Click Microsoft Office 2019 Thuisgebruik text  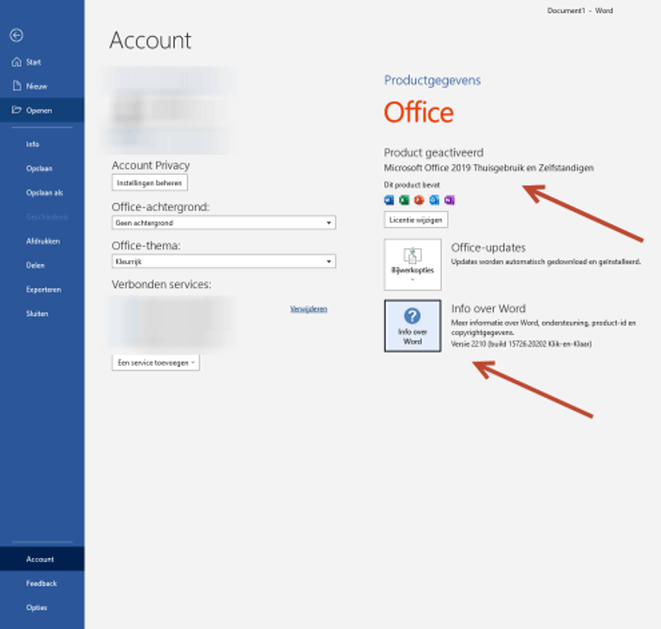click(x=489, y=168)
